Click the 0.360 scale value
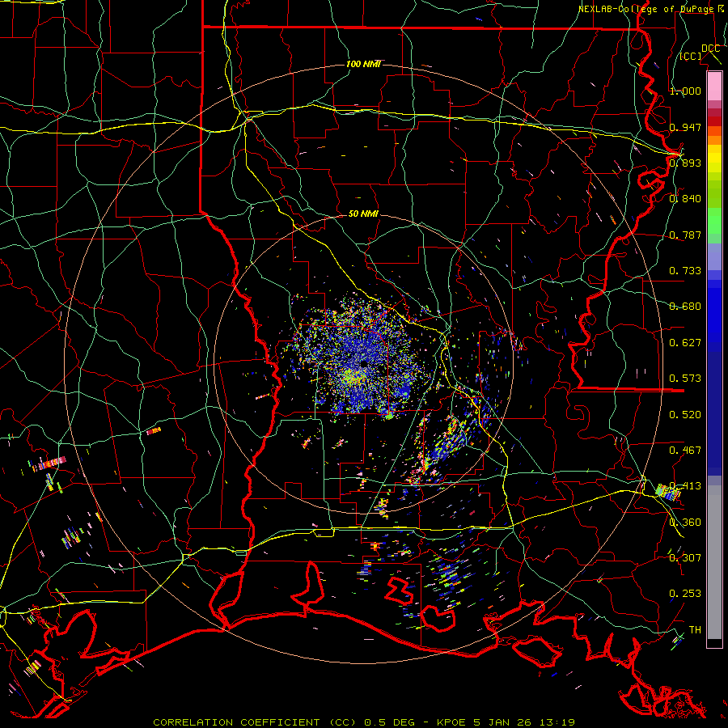This screenshot has height=728, width=728. click(x=685, y=523)
